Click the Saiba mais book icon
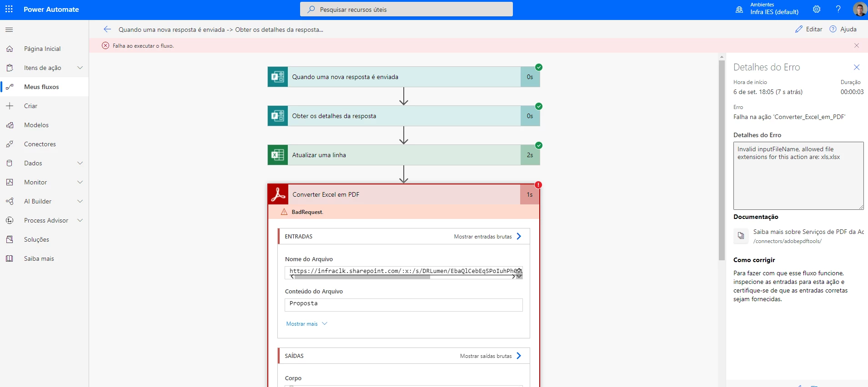 (x=10, y=258)
